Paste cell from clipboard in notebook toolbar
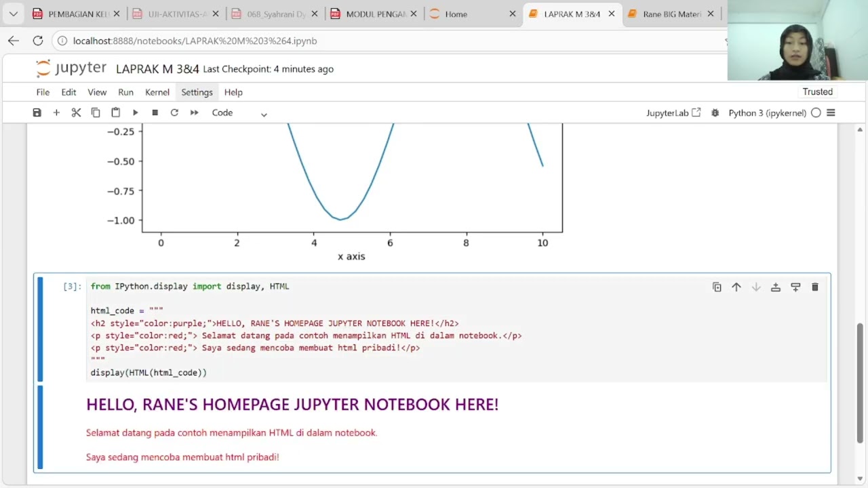 115,113
